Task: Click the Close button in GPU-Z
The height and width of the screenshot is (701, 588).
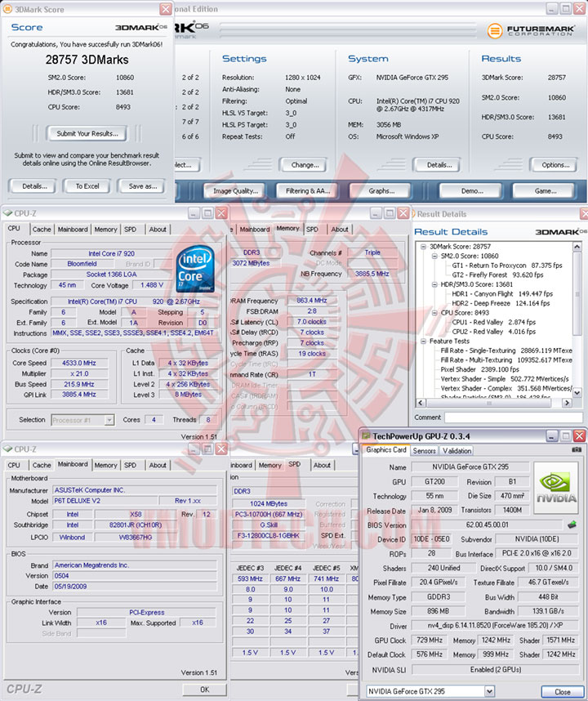Action: (x=562, y=692)
